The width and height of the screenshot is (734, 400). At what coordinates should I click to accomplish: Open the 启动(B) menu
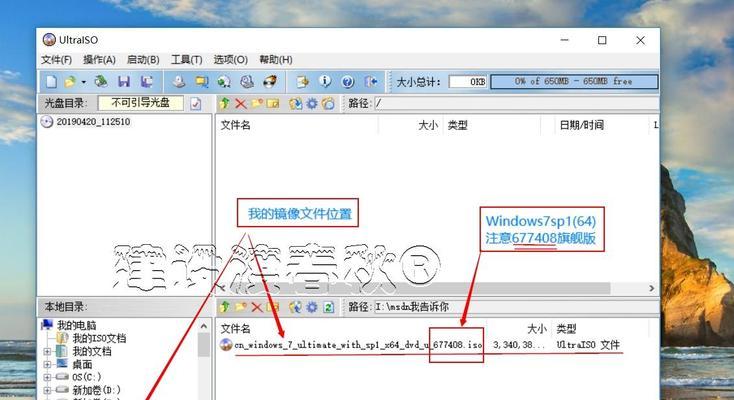click(x=143, y=60)
